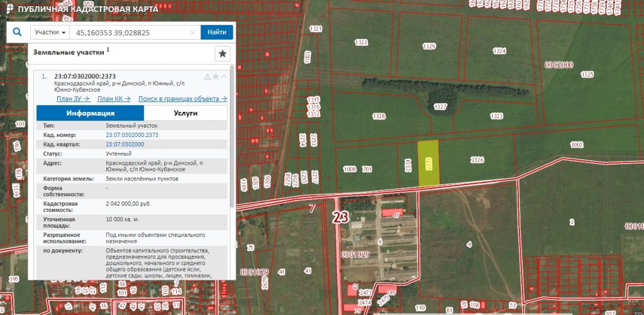
Task: Clear the search field with the X
Action: click(192, 33)
